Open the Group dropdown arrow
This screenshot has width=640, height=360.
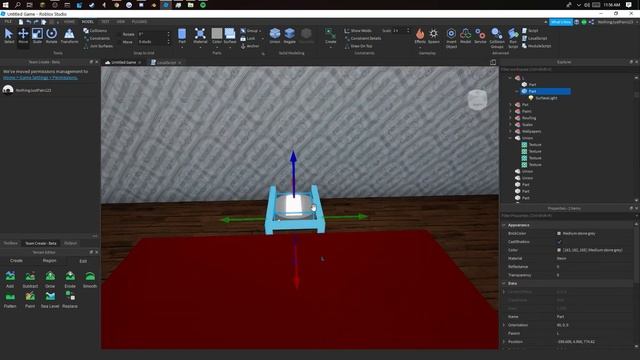coord(260,31)
